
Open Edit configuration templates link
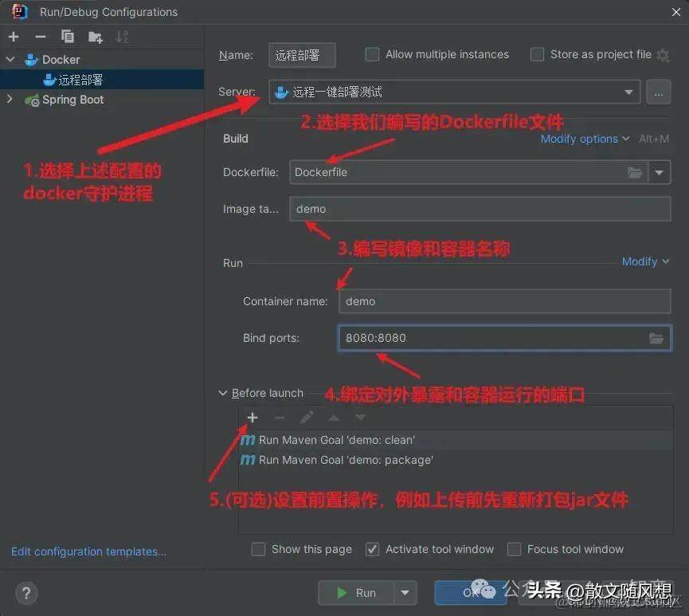(x=88, y=551)
